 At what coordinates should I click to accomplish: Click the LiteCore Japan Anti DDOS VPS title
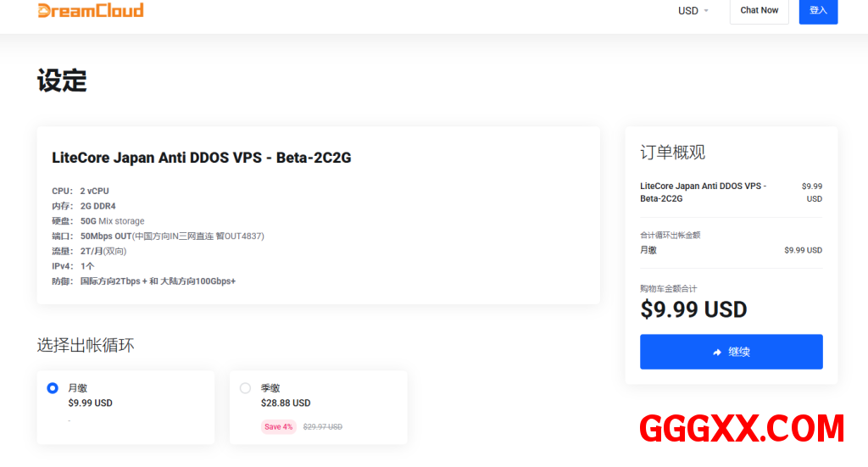tap(201, 158)
